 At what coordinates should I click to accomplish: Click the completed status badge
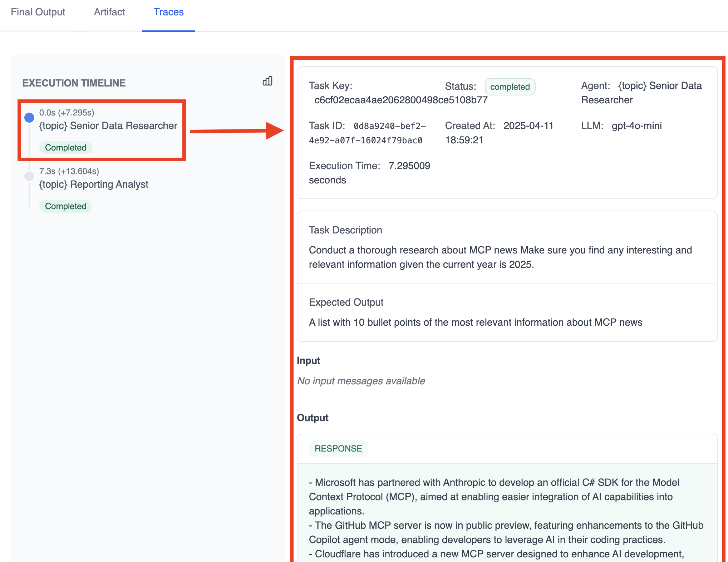pyautogui.click(x=510, y=87)
